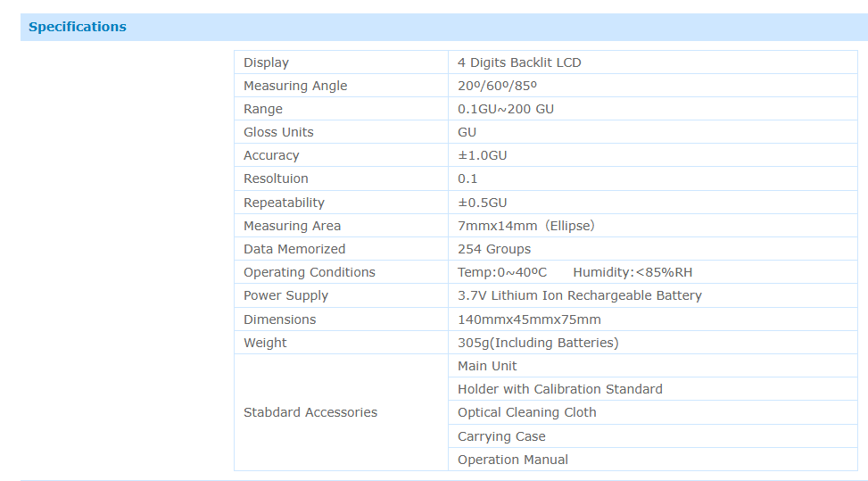This screenshot has height=481, width=868.
Task: Select the Measuring Angle row label
Action: click(295, 86)
